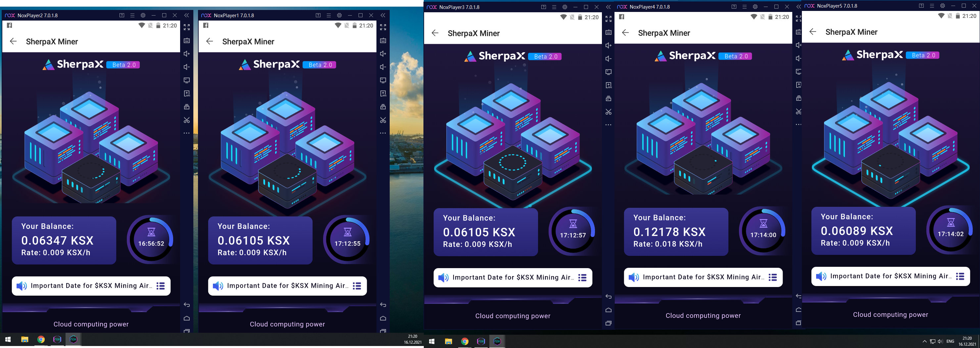Show more tools in NoxPlayer1 sidebar

click(383, 133)
